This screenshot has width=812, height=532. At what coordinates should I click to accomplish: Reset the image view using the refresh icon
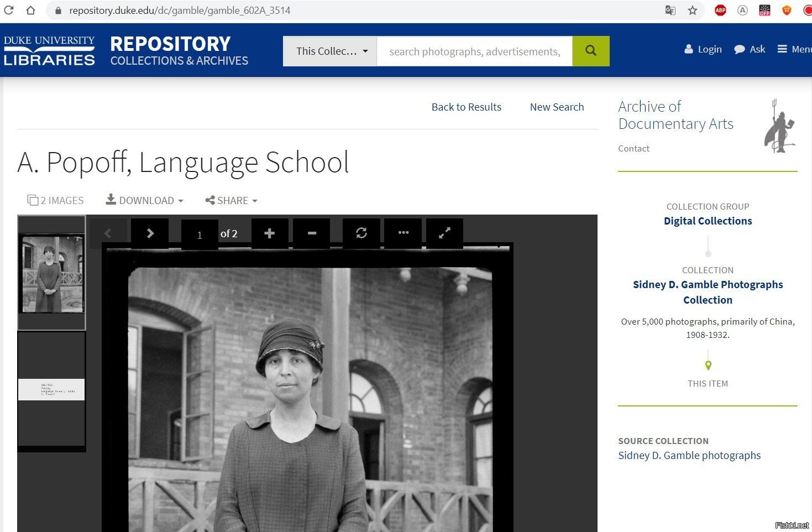pos(362,233)
